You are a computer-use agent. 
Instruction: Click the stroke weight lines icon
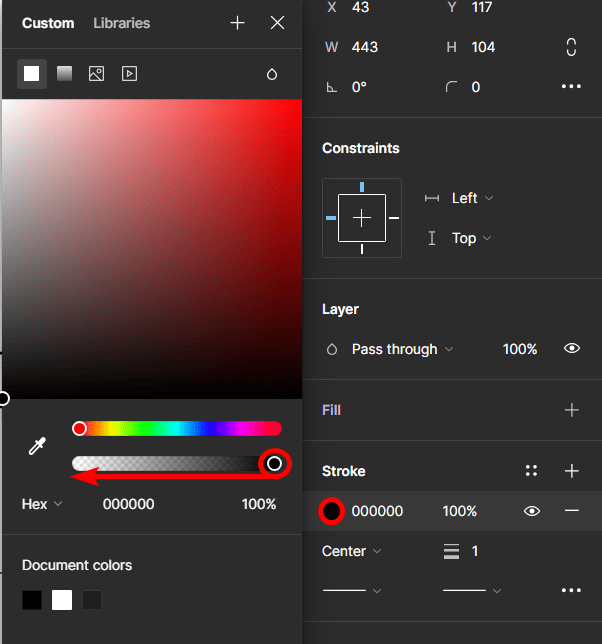pyautogui.click(x=451, y=551)
